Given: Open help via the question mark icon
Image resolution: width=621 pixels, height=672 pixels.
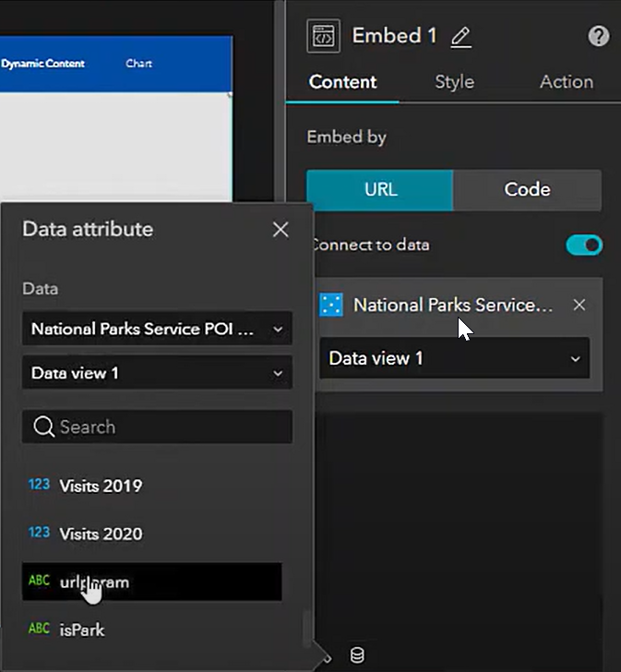Looking at the screenshot, I should click(598, 36).
